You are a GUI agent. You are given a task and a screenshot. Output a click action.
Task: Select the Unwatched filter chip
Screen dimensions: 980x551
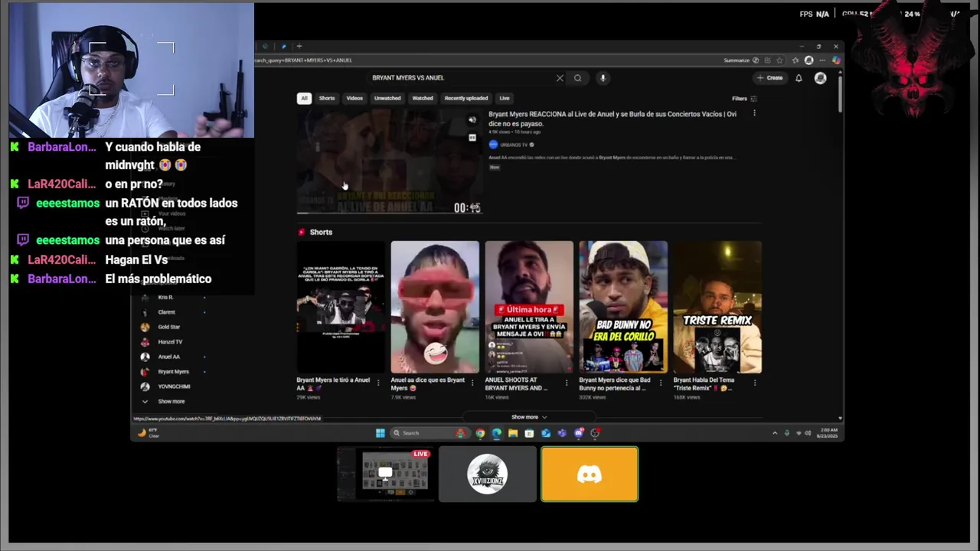click(387, 98)
